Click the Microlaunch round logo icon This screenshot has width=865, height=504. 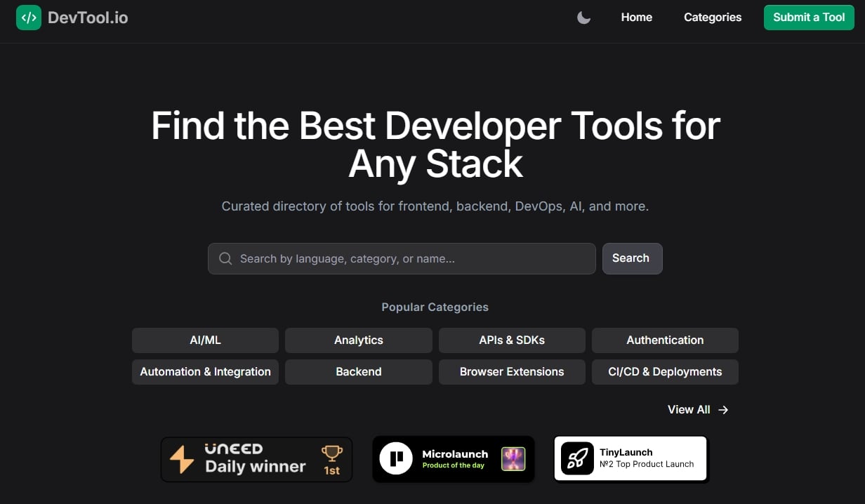[397, 459]
